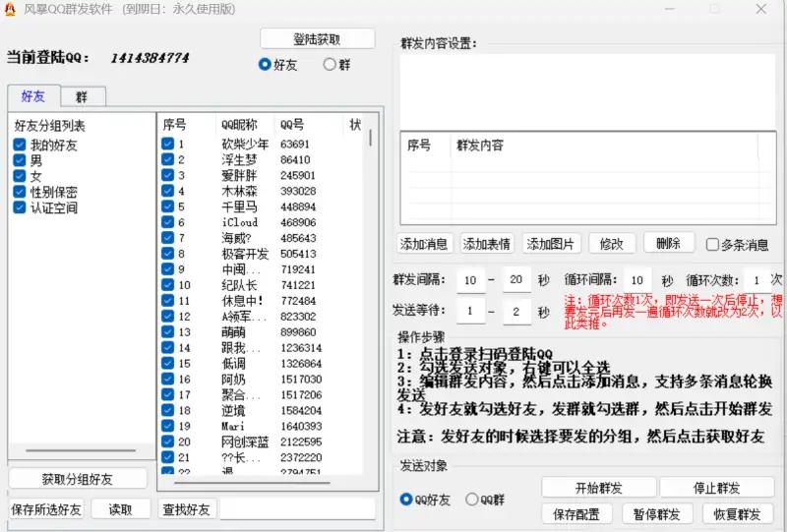The image size is (787, 532).
Task: Uncheck the row checkbox for friend 千里马
Action: (x=167, y=207)
